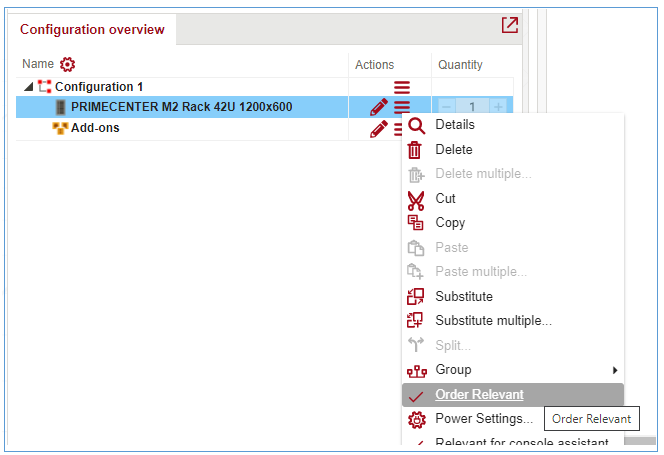Open Name column settings gear
The width and height of the screenshot is (664, 455).
click(67, 64)
